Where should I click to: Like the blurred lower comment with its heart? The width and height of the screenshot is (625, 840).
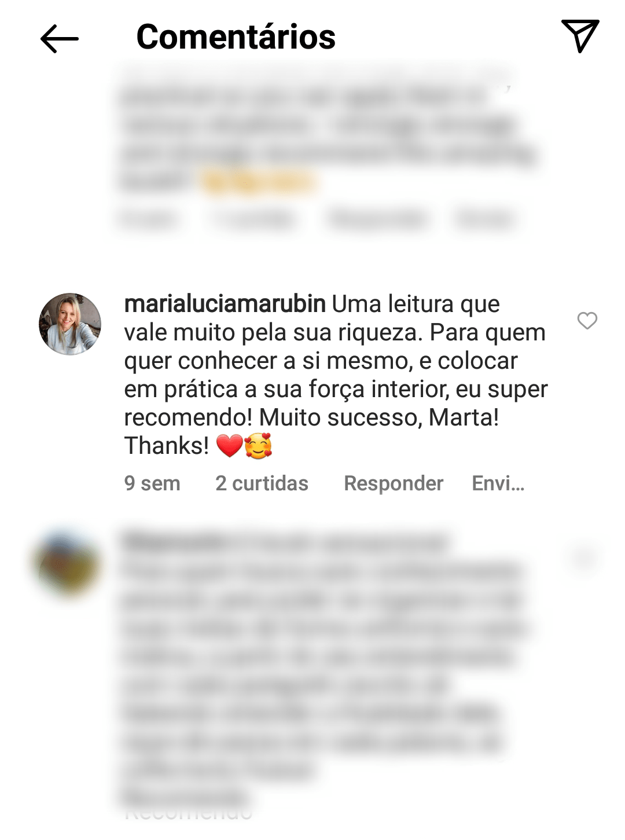click(583, 558)
